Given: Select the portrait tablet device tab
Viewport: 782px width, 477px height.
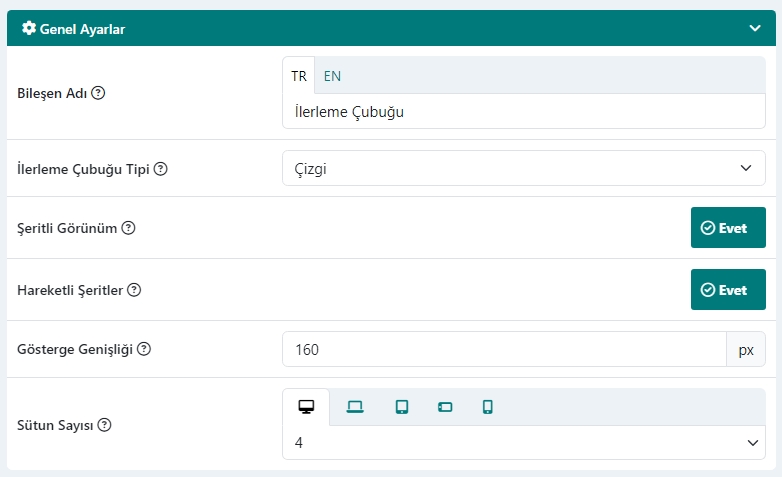Looking at the screenshot, I should pos(401,407).
